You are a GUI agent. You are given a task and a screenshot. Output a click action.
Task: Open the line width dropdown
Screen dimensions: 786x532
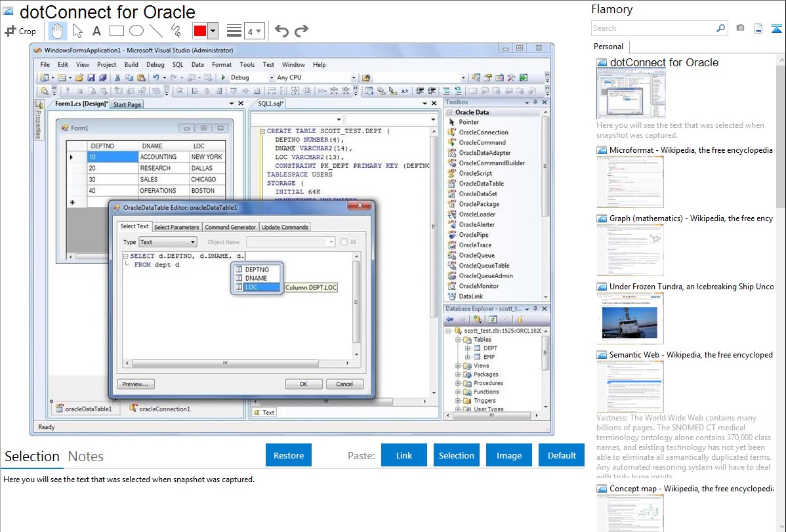254,31
